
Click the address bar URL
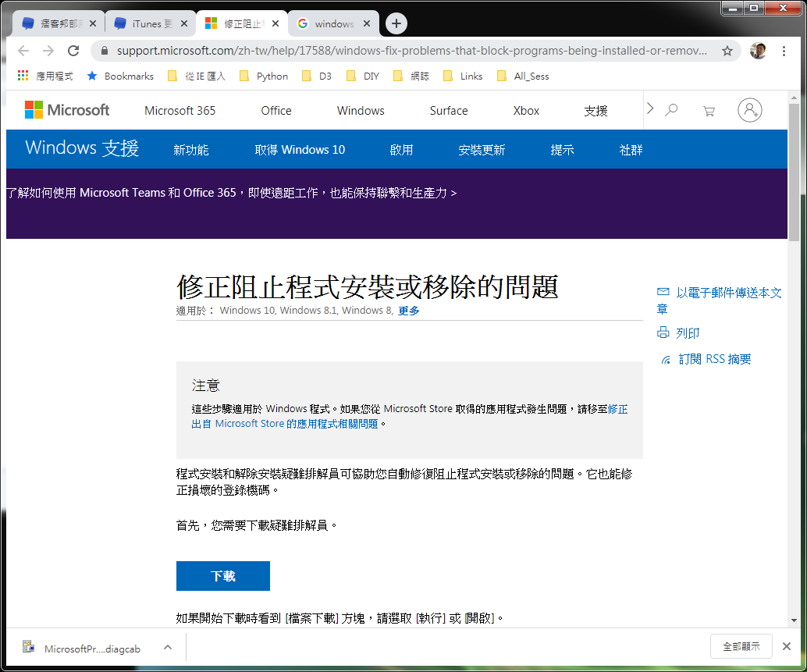point(412,51)
